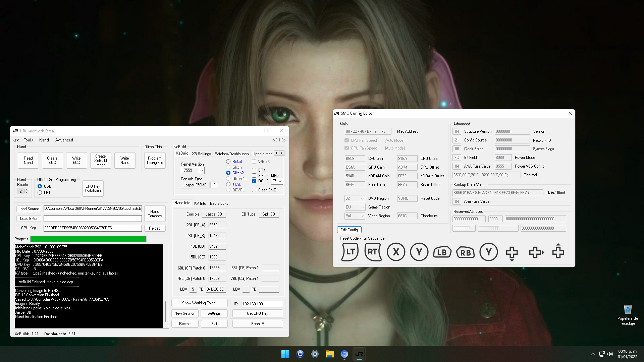This screenshot has width=644, height=362.
Task: Click the Nand Compare button
Action: coord(155,214)
